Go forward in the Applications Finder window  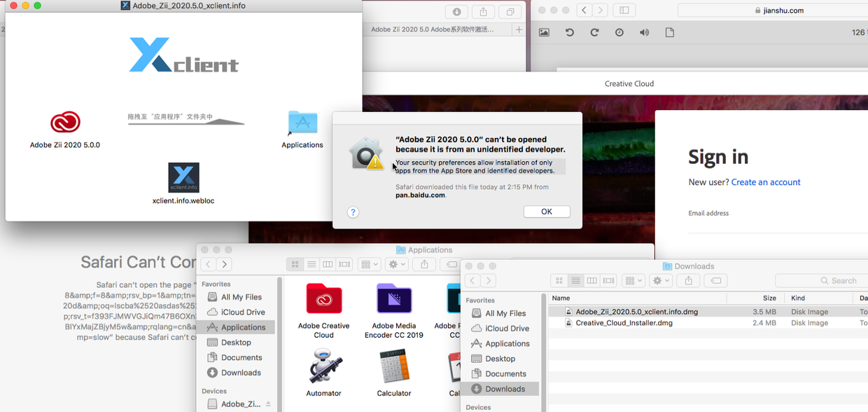224,264
